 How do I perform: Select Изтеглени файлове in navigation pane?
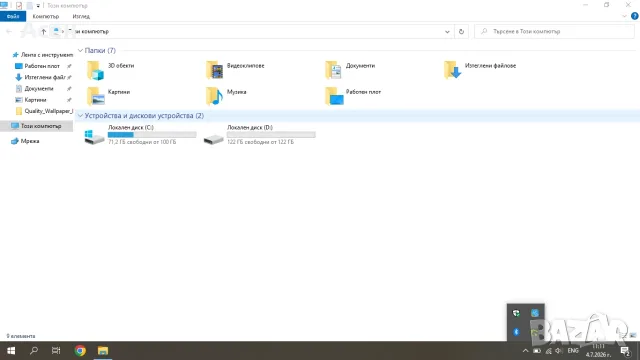pos(42,77)
